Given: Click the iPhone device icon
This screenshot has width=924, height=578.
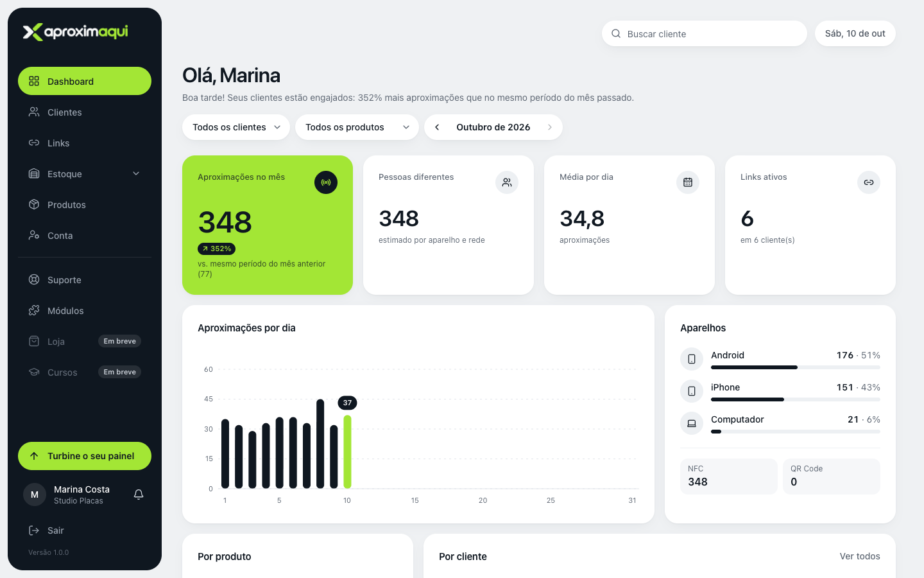Looking at the screenshot, I should click(x=692, y=391).
